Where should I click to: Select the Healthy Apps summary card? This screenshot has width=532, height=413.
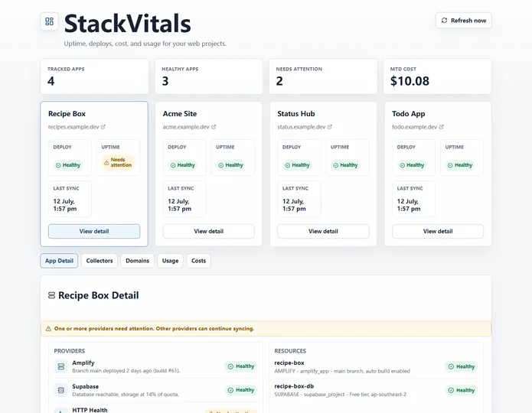tap(209, 76)
